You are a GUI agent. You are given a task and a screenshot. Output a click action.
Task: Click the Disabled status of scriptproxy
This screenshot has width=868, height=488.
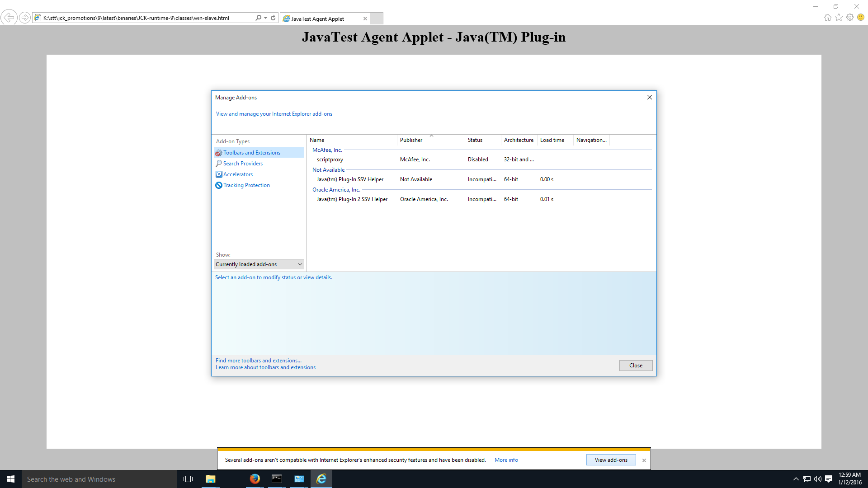coord(478,160)
